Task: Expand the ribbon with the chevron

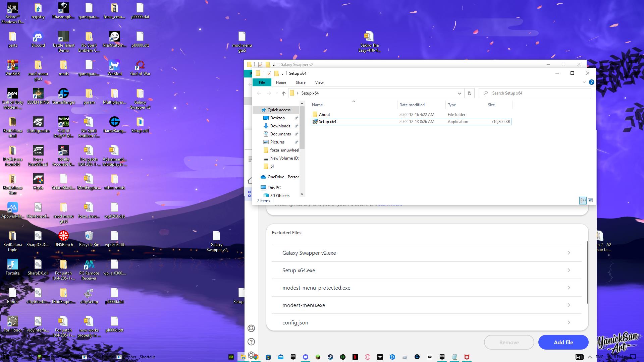Action: tap(584, 82)
